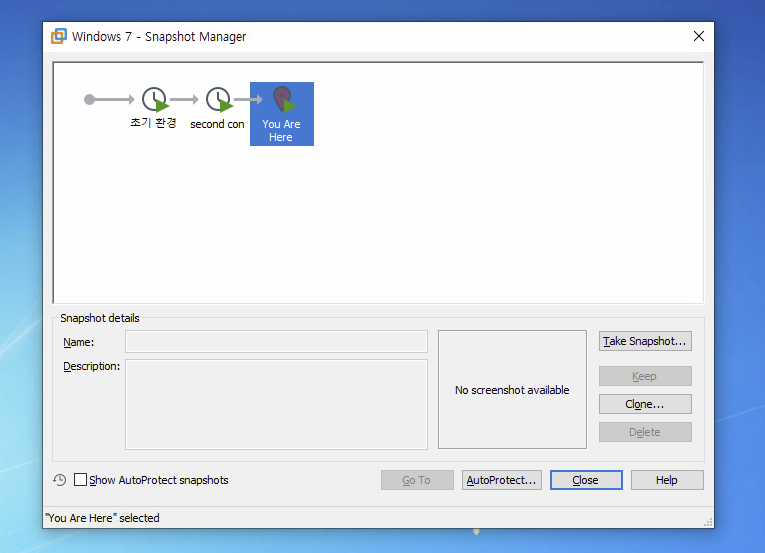Click the Go To button
Image resolution: width=765 pixels, height=553 pixels.
pos(417,480)
